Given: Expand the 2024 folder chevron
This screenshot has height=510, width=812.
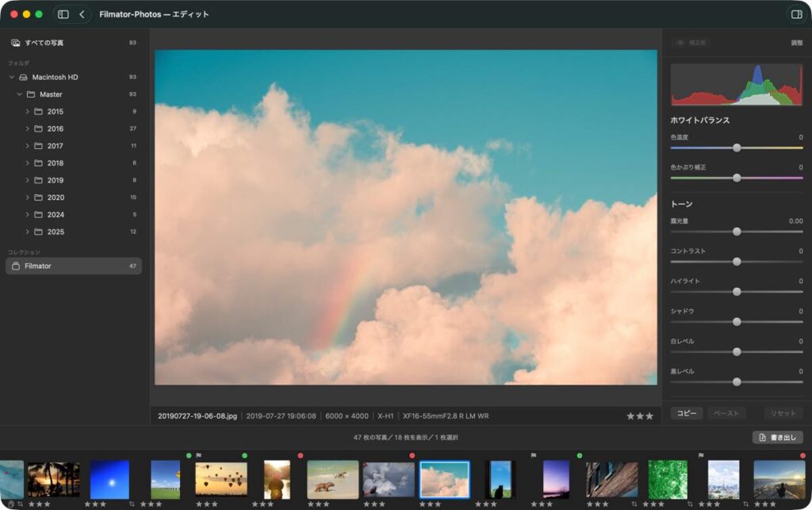Looking at the screenshot, I should point(28,214).
